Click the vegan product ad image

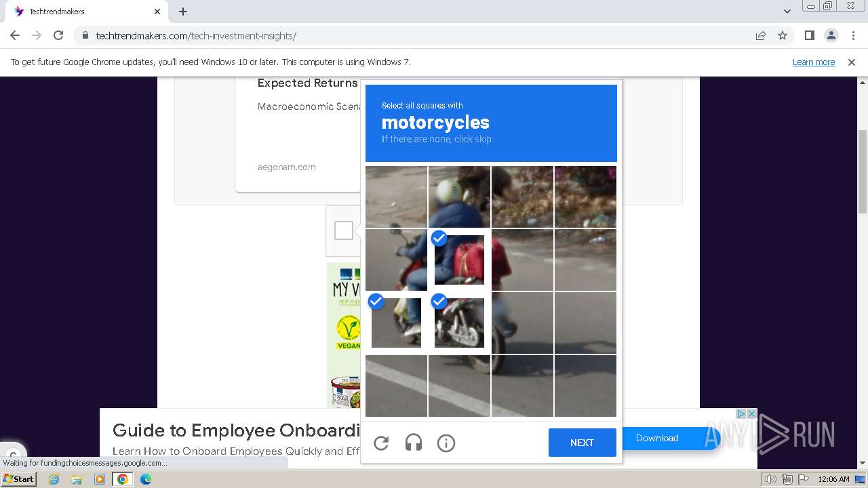[x=343, y=335]
